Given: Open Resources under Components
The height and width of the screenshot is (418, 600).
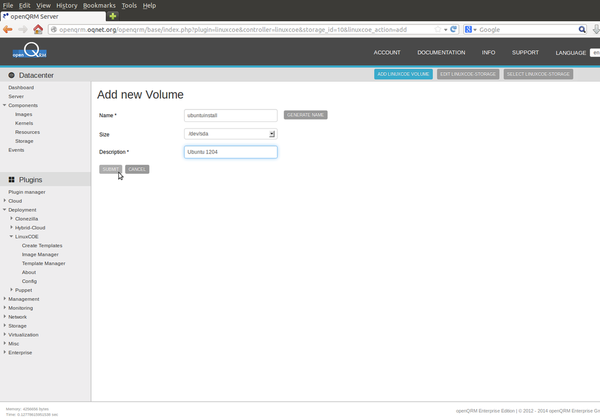Looking at the screenshot, I should [28, 132].
